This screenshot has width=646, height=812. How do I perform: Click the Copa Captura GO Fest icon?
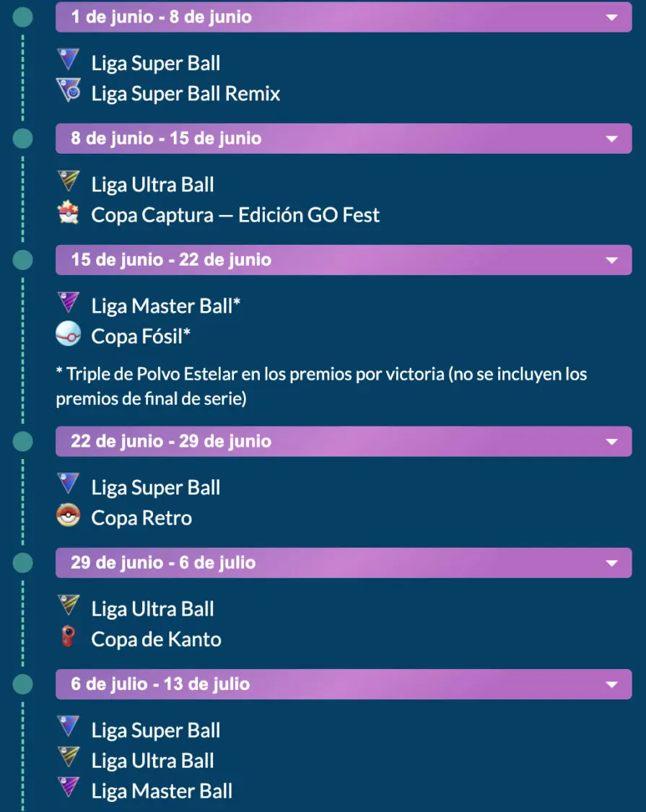tap(69, 211)
